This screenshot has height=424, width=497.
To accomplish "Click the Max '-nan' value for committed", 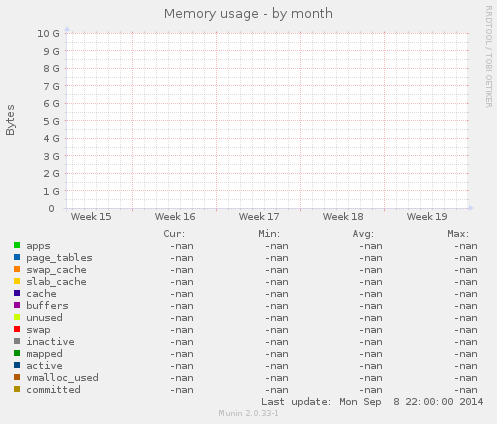I will point(466,390).
